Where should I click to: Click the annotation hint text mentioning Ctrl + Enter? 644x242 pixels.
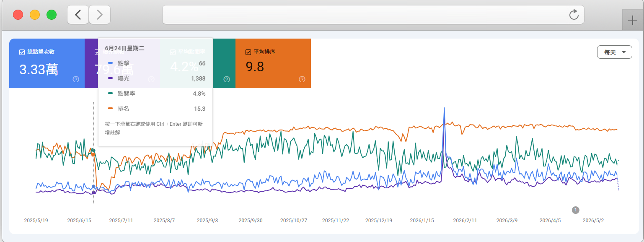tap(154, 128)
